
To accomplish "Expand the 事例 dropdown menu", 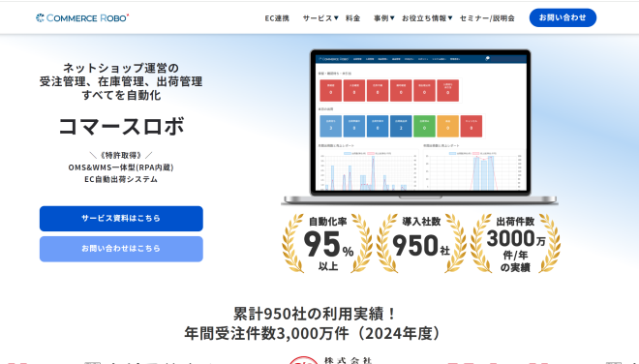I will click(x=384, y=18).
